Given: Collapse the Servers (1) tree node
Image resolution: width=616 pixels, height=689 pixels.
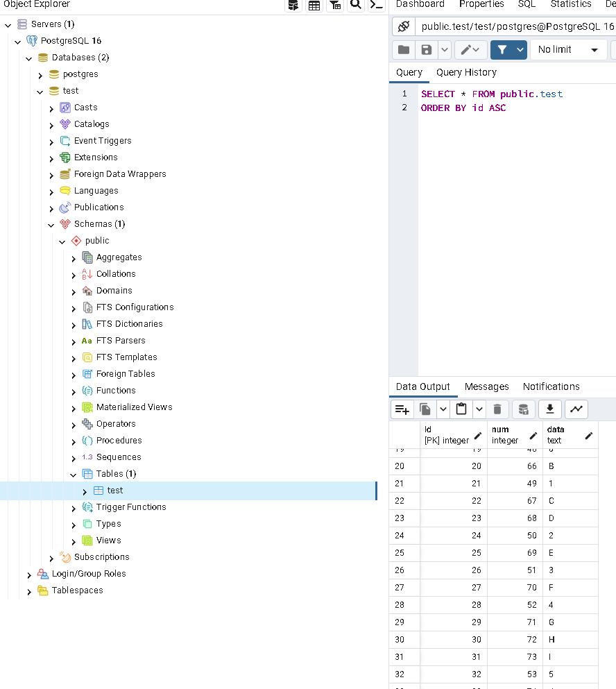Looking at the screenshot, I should click(8, 25).
